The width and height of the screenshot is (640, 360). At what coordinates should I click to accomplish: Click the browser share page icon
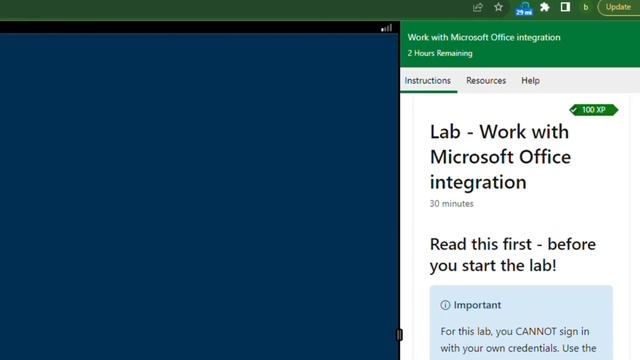click(478, 7)
